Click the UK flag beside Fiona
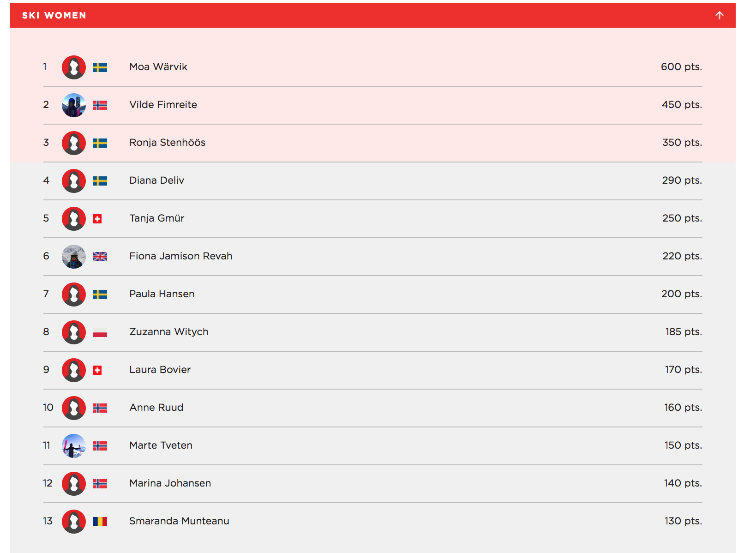Image resolution: width=756 pixels, height=553 pixels. tap(100, 257)
